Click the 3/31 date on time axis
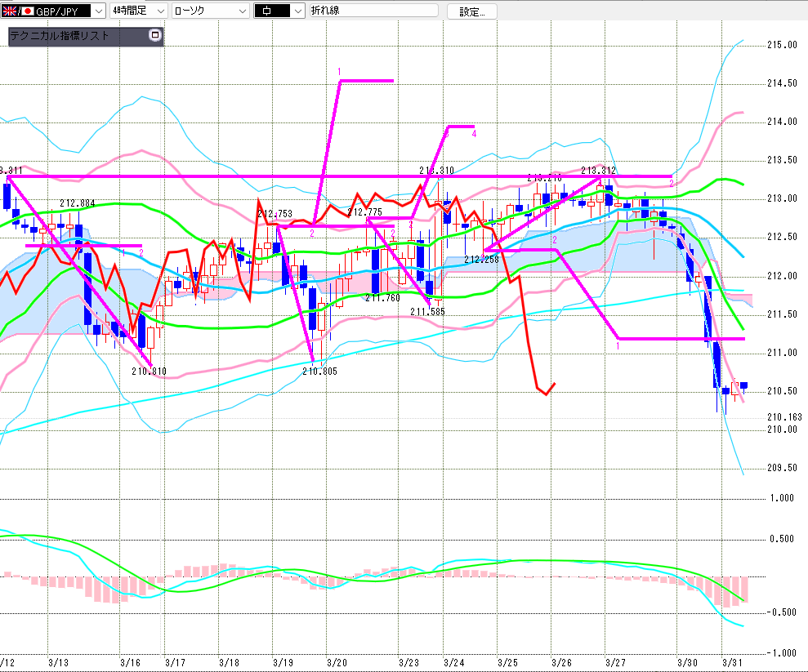This screenshot has height=672, width=808. (733, 662)
